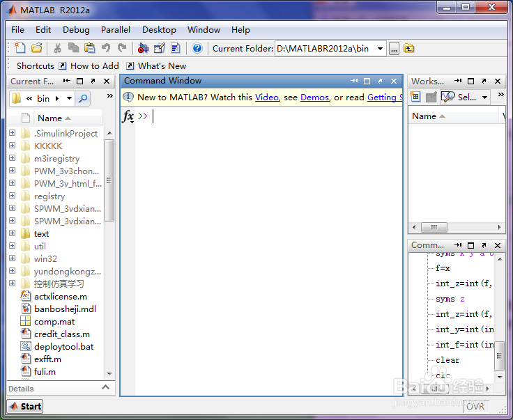Expand the util folder
Image resolution: width=513 pixels, height=420 pixels.
12,246
